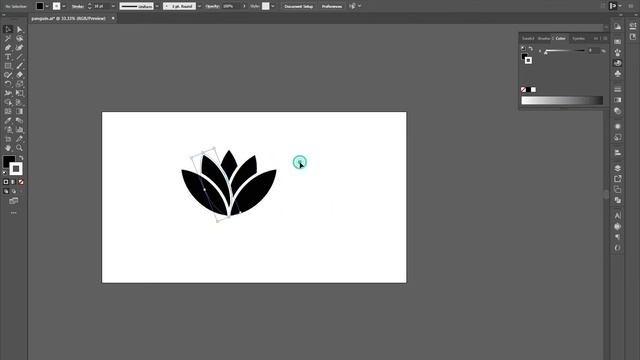Select the open document tab
The width and height of the screenshot is (640, 360).
[68, 18]
